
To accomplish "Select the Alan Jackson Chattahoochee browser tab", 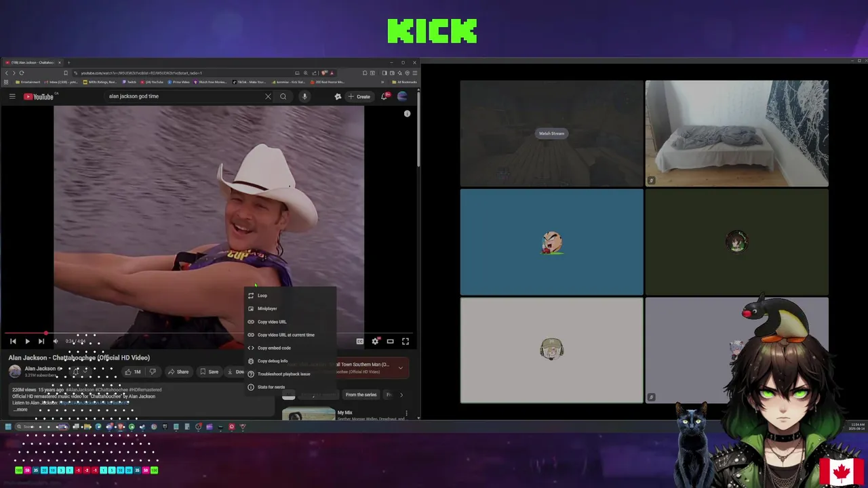I will (x=33, y=62).
